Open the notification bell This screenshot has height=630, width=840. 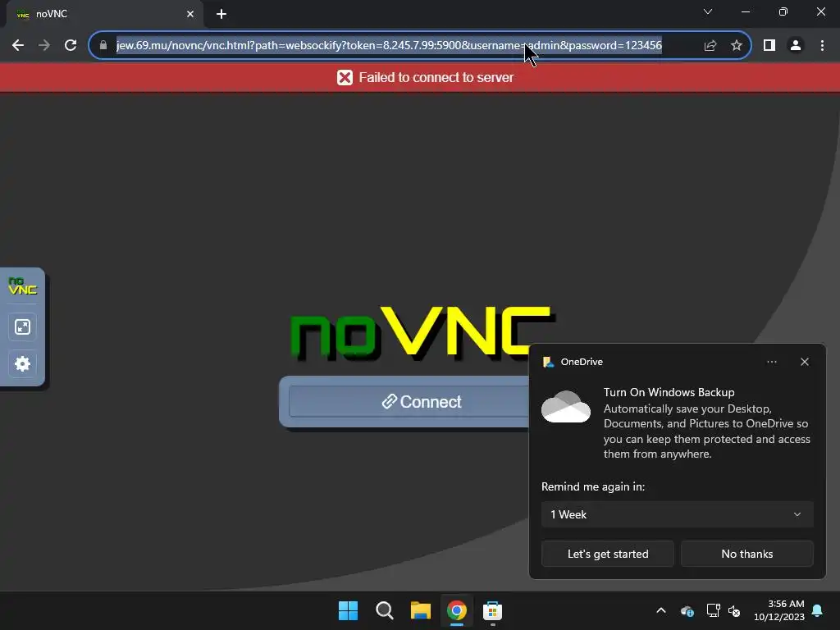(818, 610)
